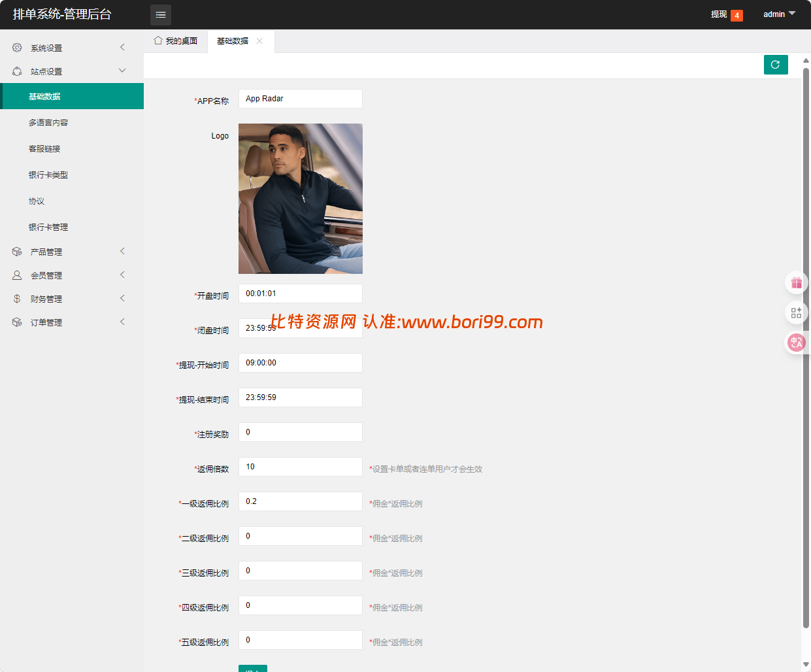Click the 返佣倍数 input field
Screen dimensions: 811x672
click(x=301, y=467)
